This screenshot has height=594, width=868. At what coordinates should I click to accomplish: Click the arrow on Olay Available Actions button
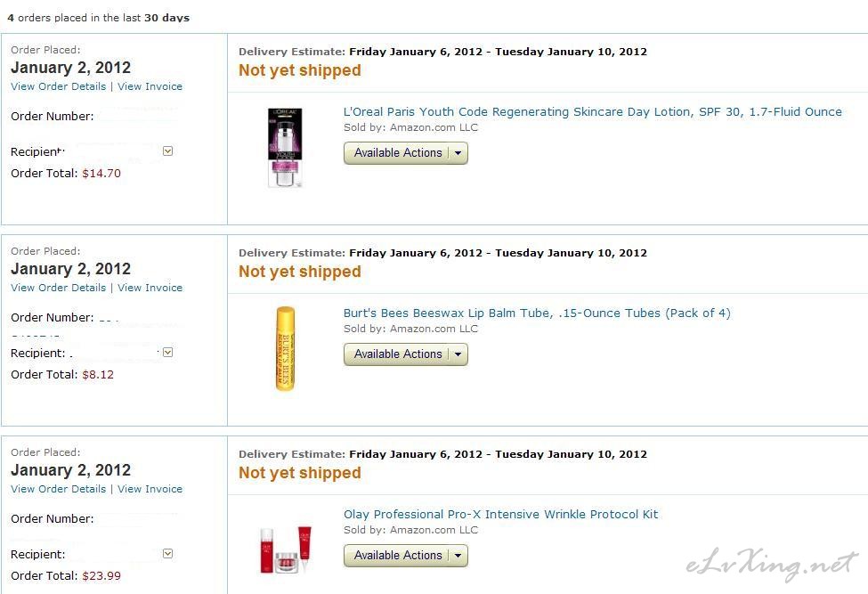pyautogui.click(x=458, y=556)
